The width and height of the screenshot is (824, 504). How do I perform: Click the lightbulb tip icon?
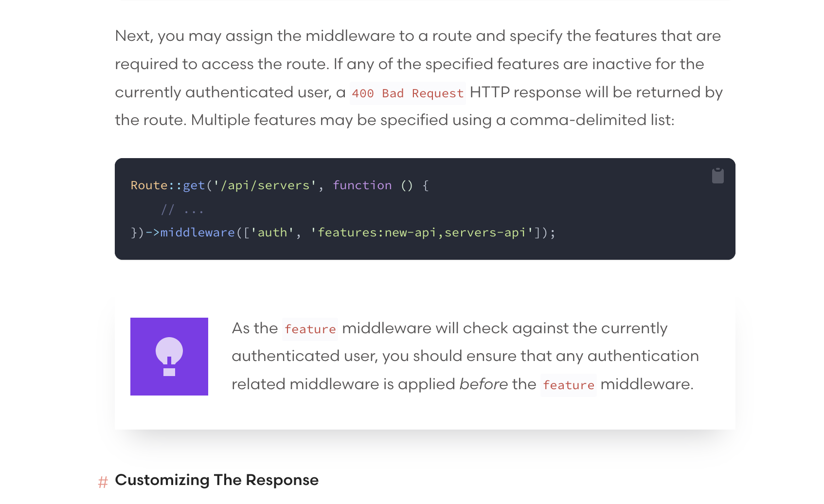click(x=169, y=357)
